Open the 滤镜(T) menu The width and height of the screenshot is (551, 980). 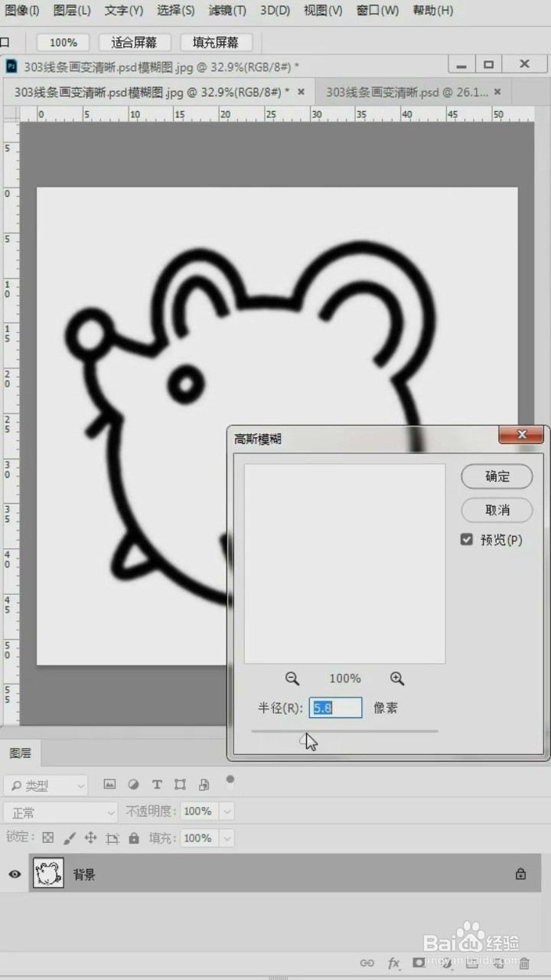pos(227,11)
